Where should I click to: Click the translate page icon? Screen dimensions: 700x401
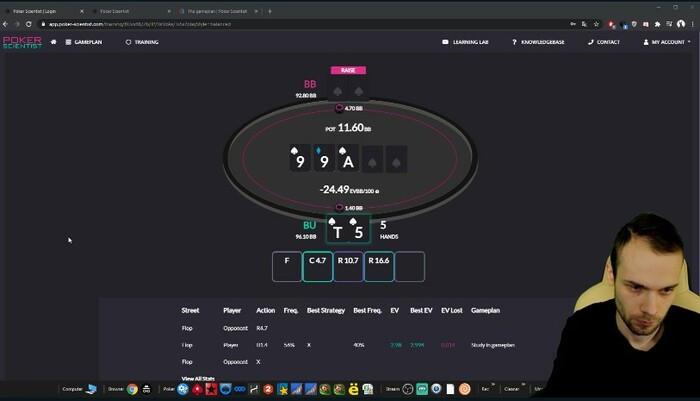point(584,24)
